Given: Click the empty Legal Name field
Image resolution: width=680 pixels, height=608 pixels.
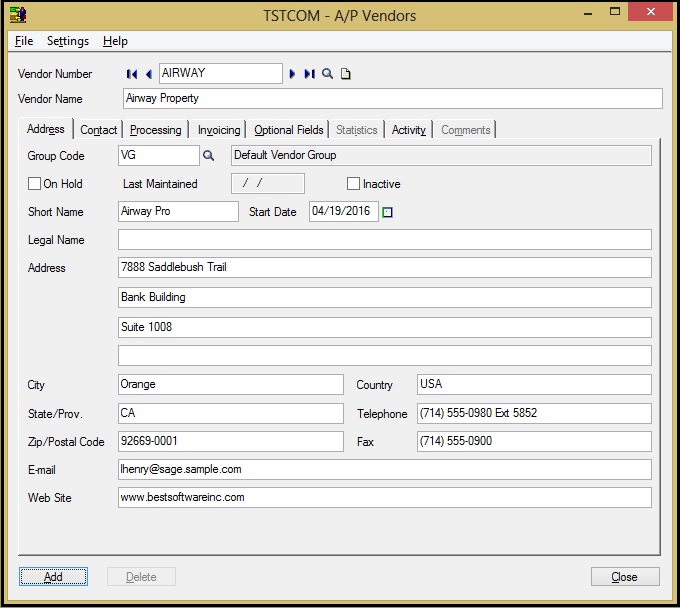Looking at the screenshot, I should pyautogui.click(x=385, y=240).
